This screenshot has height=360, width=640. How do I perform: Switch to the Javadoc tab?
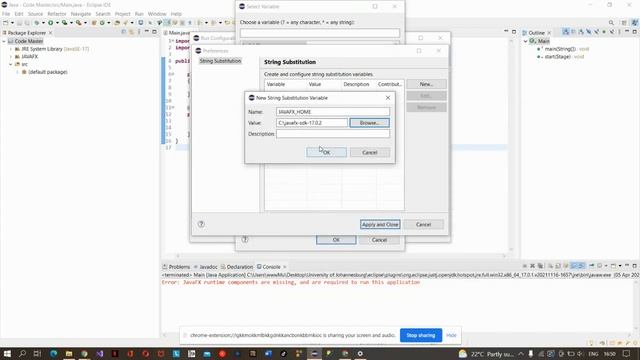[205, 267]
